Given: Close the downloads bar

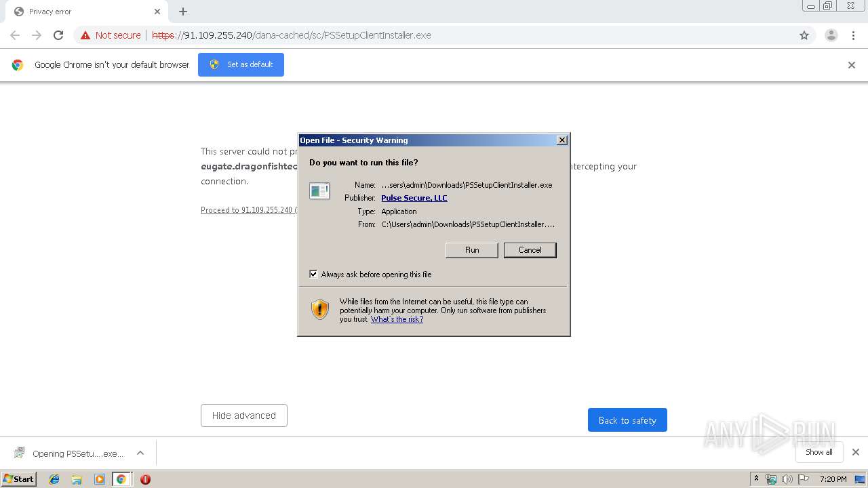Looking at the screenshot, I should 856,452.
